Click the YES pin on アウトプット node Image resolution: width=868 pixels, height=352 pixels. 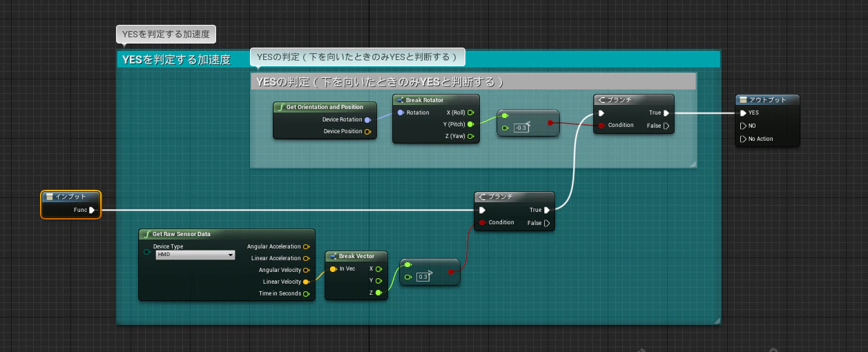[743, 113]
